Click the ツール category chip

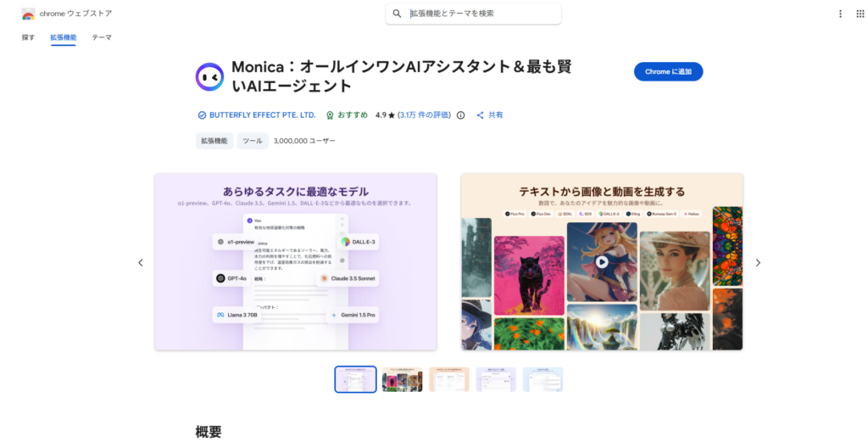(x=253, y=141)
